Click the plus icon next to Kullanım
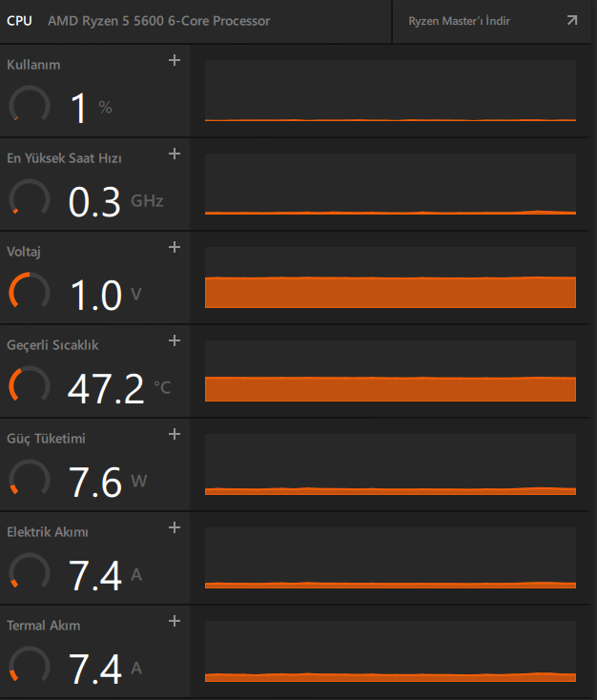The height and width of the screenshot is (700, 597). 174,60
